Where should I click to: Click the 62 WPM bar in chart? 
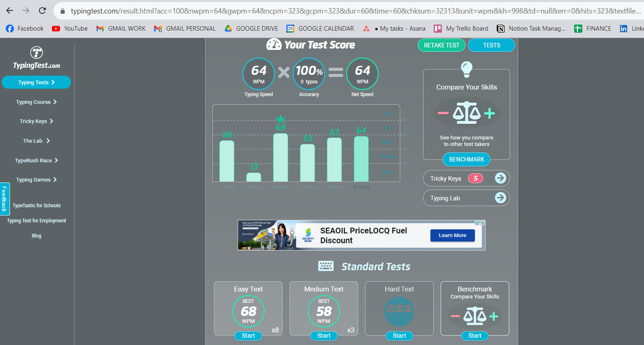point(334,159)
